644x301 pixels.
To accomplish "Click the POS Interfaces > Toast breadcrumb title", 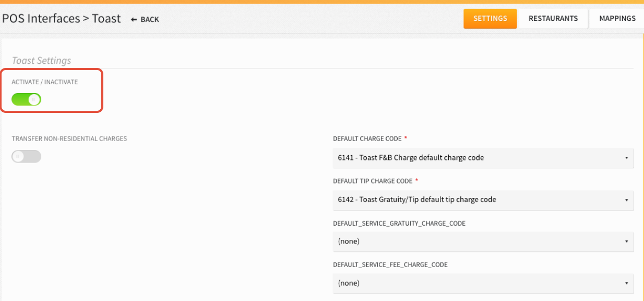I will tap(62, 19).
